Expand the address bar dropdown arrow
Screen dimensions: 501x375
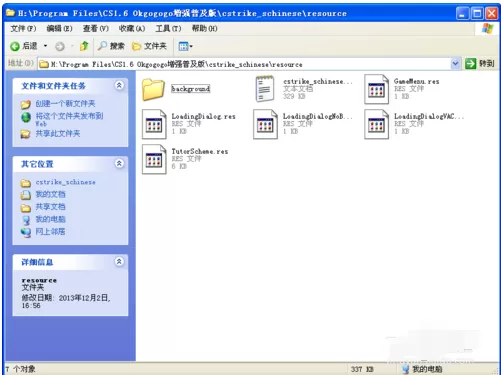point(455,64)
